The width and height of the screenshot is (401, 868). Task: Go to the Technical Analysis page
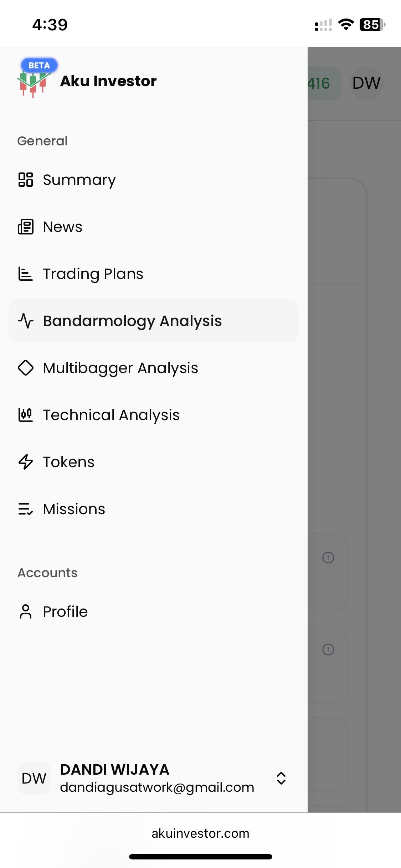[x=111, y=415]
